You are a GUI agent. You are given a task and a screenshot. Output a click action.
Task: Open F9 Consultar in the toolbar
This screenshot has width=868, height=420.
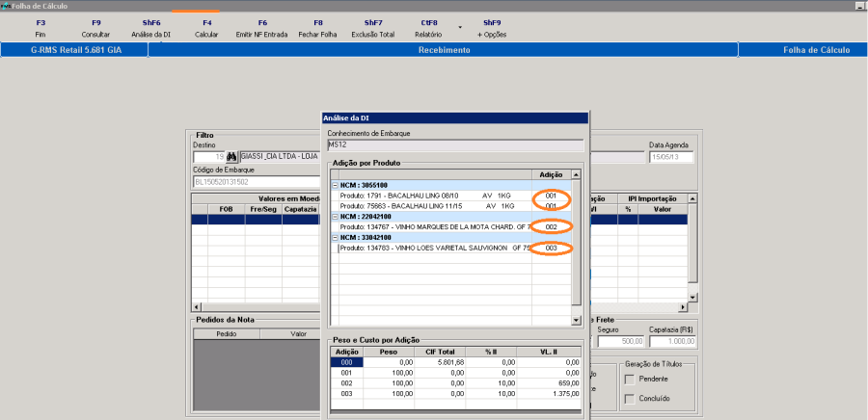(x=95, y=29)
